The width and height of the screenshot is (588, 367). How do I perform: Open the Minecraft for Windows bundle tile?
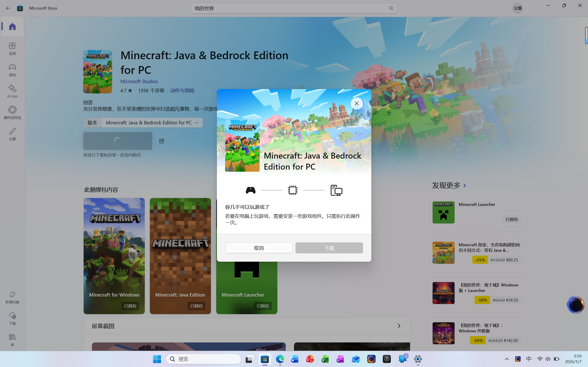[x=114, y=256]
